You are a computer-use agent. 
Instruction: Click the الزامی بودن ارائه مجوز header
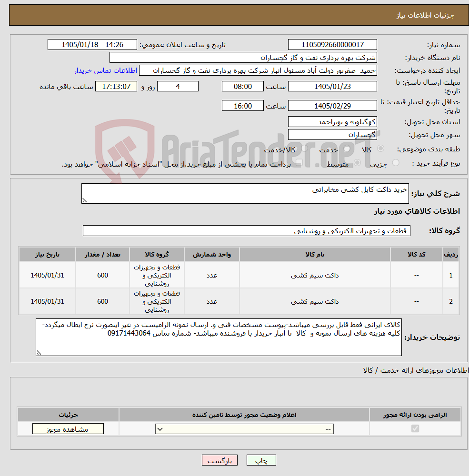tap(415, 415)
